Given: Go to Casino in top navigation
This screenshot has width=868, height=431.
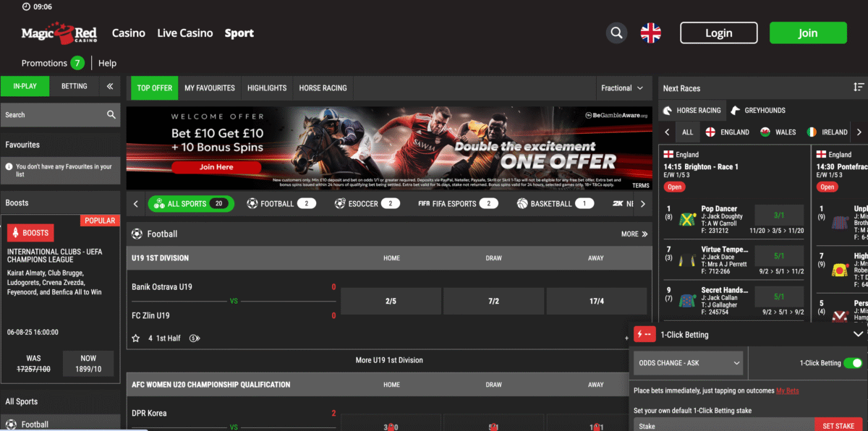Looking at the screenshot, I should point(129,33).
